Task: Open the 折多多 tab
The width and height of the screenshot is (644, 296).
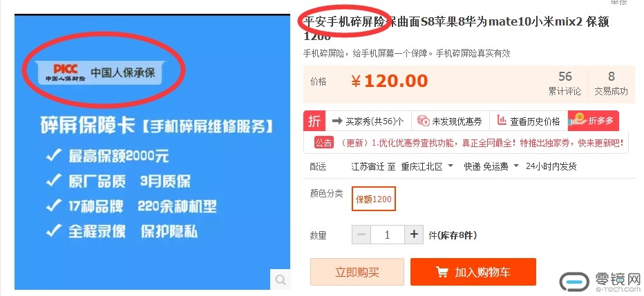Action: [x=594, y=121]
